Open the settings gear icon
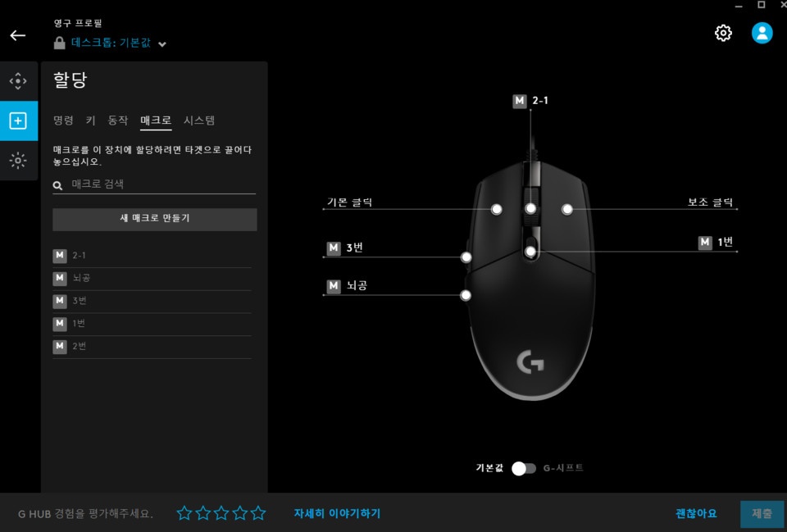The height and width of the screenshot is (532, 787). click(x=723, y=33)
